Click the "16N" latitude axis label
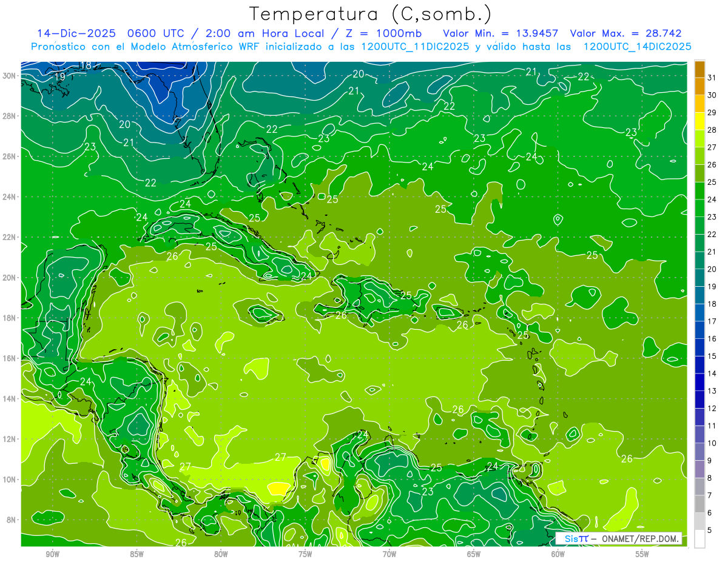This screenshot has height=562, width=728. tap(9, 358)
